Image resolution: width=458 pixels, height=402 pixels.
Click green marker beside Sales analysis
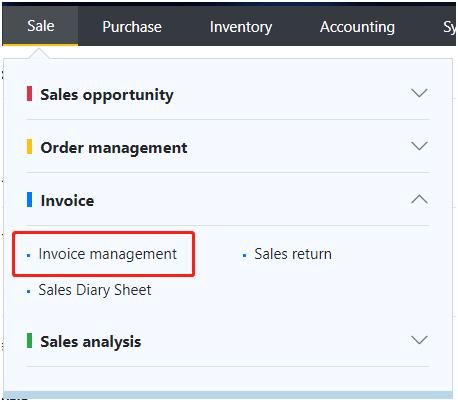click(x=29, y=340)
